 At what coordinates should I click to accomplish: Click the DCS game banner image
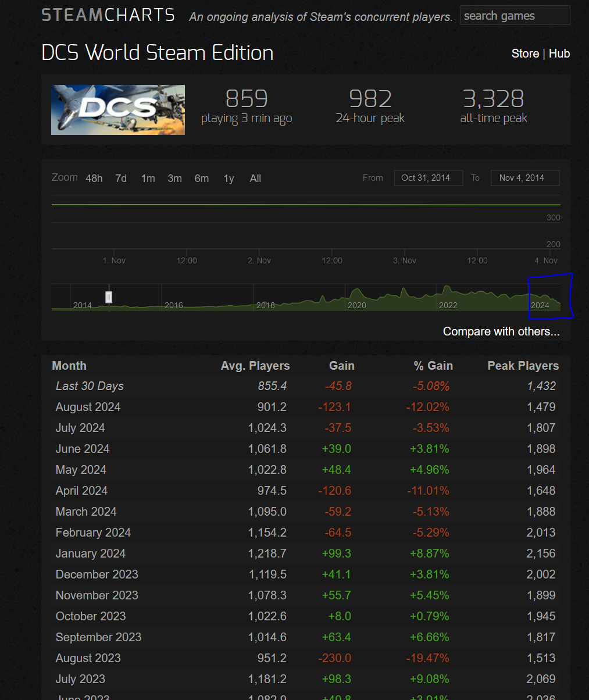tap(118, 110)
